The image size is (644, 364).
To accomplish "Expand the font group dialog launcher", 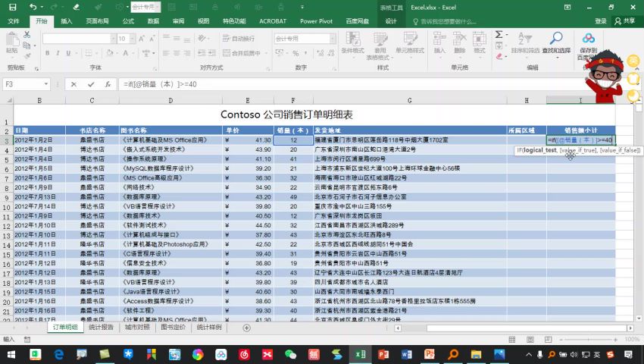I will pyautogui.click(x=155, y=69).
